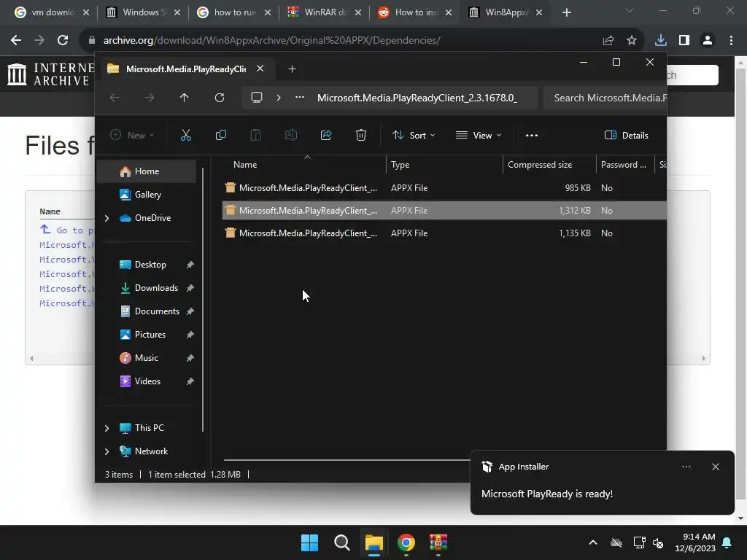Viewport: 747px width, 560px height.
Task: Open the New dropdown in Explorer
Action: (x=132, y=135)
